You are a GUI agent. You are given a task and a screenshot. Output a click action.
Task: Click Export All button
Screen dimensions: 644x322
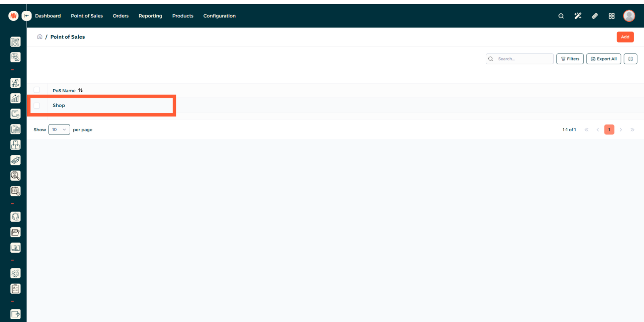(604, 59)
